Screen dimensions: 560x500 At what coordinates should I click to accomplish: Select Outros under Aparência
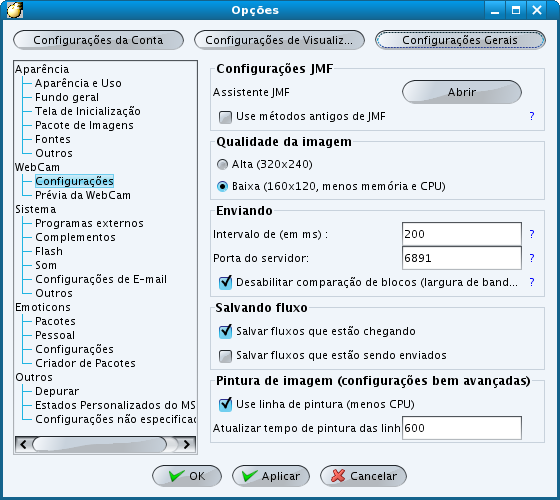coord(54,153)
